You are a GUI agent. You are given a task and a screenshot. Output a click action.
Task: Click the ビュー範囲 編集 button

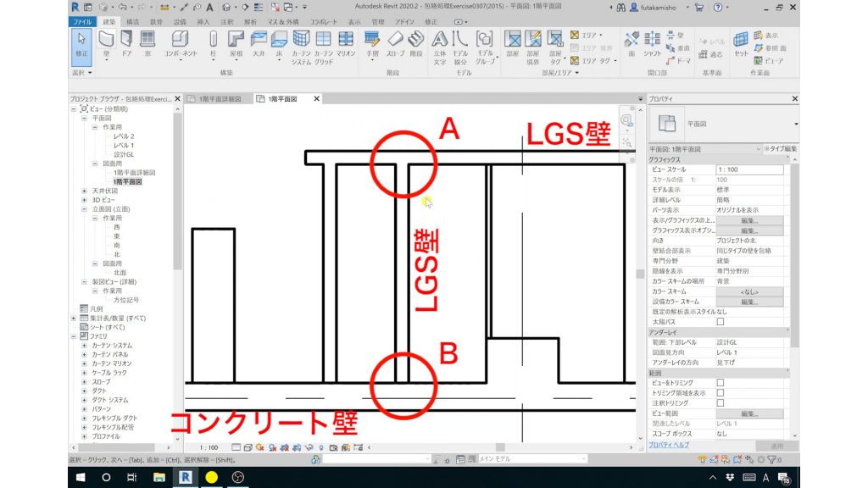tap(749, 413)
